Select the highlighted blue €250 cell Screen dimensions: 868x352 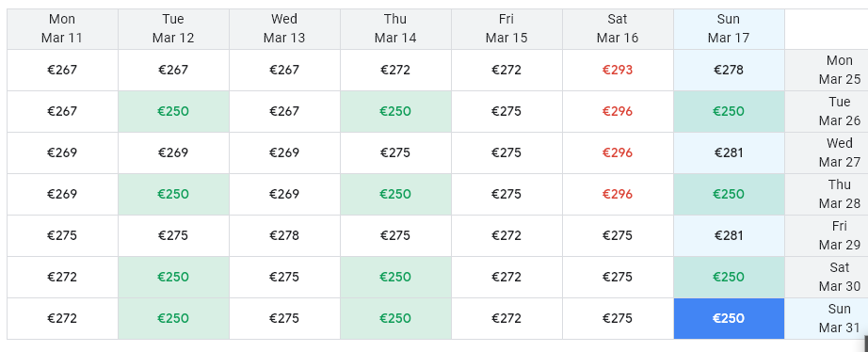click(729, 318)
